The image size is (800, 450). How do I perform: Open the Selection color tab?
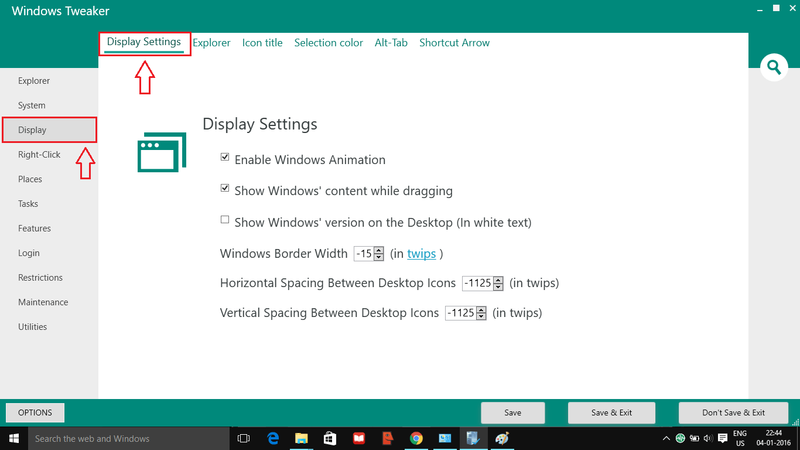coord(329,43)
